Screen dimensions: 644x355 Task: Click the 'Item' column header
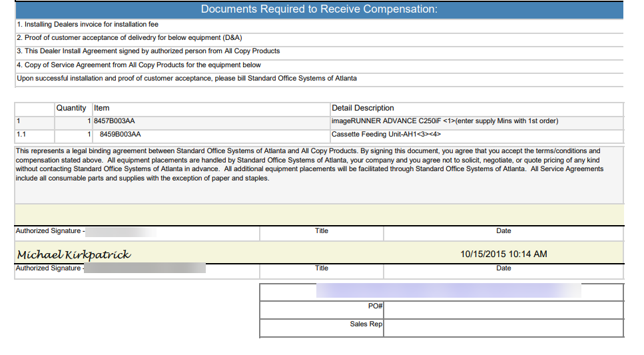101,108
